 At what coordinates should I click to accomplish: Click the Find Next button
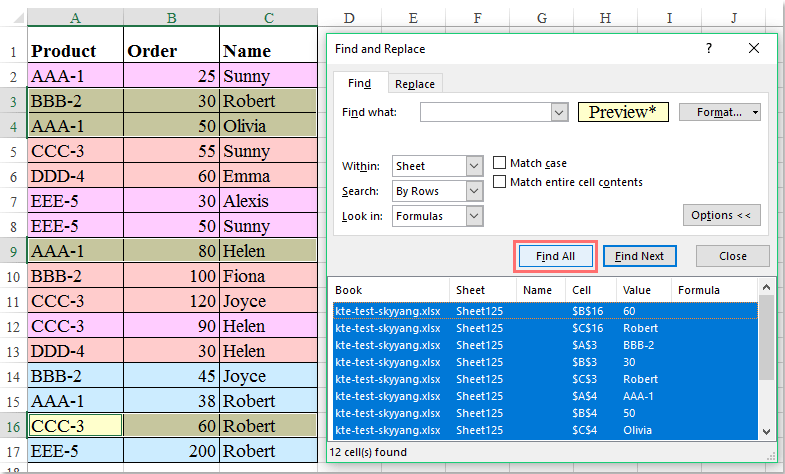point(639,256)
